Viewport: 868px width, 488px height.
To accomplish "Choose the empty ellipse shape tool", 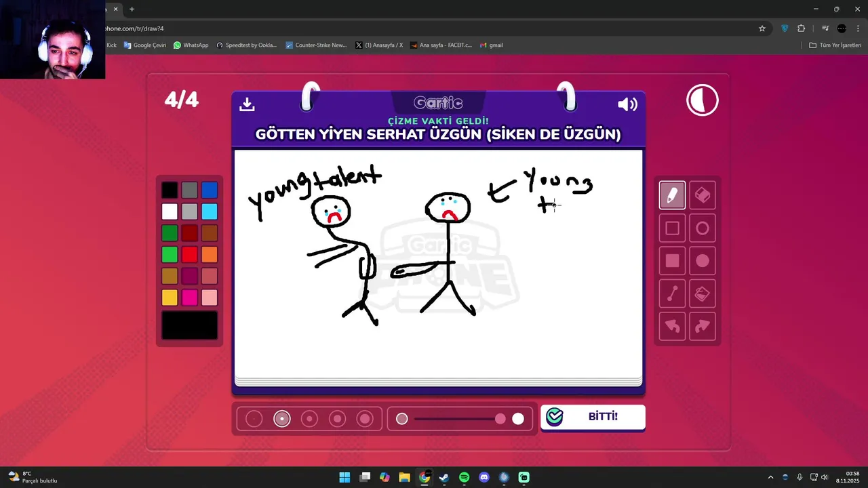I will (703, 228).
